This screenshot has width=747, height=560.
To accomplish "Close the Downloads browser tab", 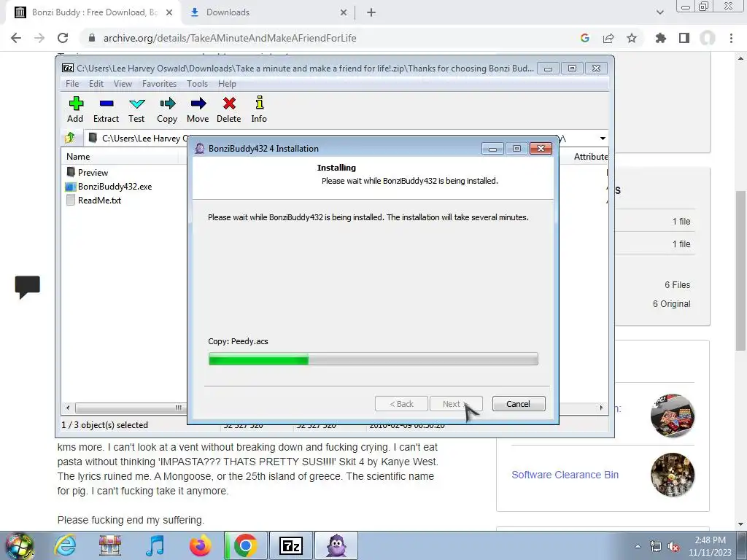I will point(344,12).
